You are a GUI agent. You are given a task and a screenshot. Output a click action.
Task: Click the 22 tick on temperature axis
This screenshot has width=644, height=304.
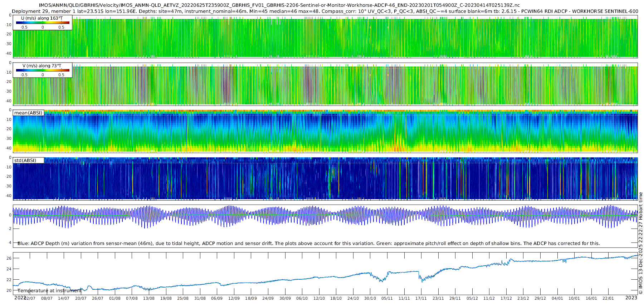click(9, 280)
